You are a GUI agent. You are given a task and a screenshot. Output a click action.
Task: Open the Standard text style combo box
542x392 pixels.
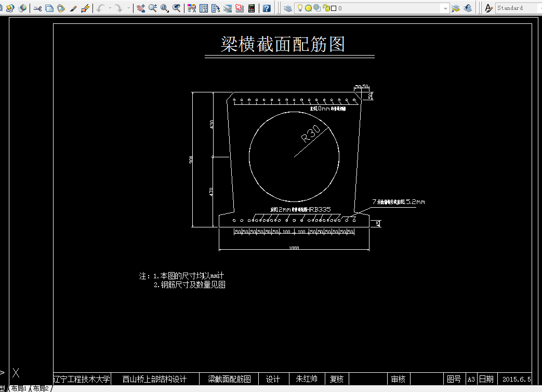pyautogui.click(x=519, y=8)
